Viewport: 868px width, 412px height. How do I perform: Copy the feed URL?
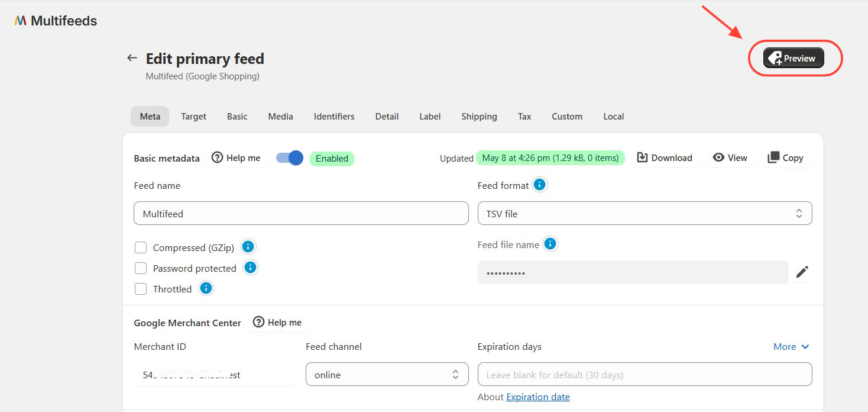[x=785, y=158]
